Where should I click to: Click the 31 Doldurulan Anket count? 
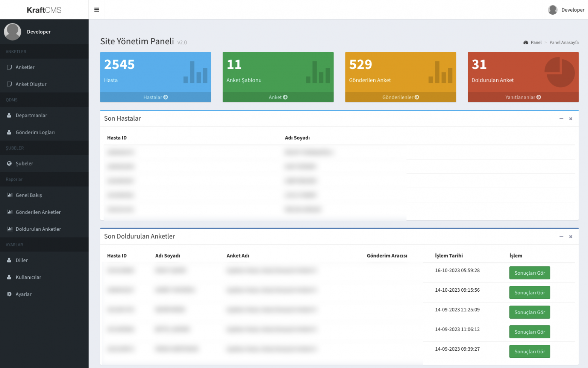[x=479, y=64]
